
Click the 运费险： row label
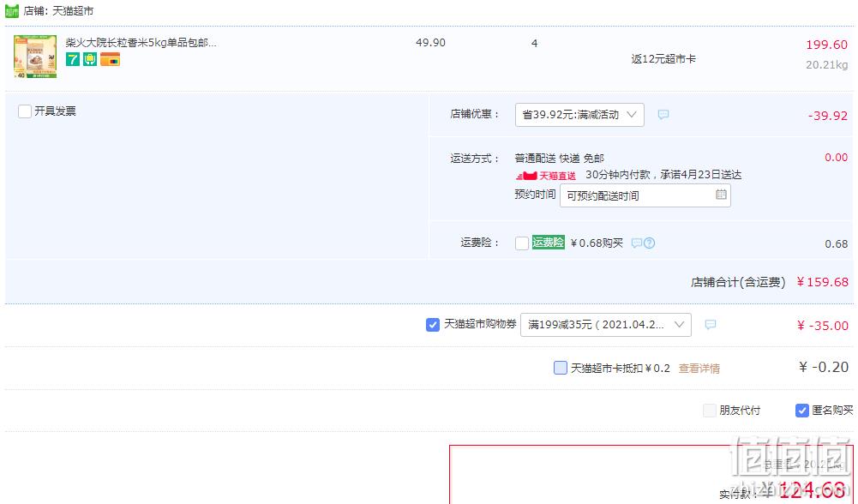(479, 243)
